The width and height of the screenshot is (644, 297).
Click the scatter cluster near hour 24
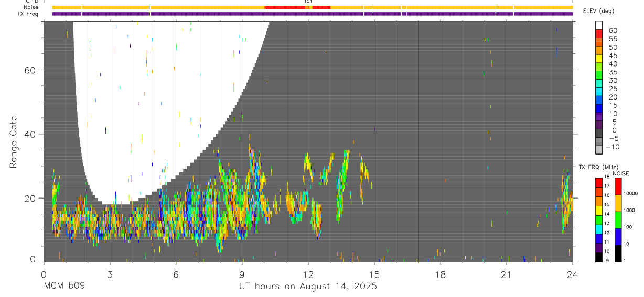tap(567, 202)
